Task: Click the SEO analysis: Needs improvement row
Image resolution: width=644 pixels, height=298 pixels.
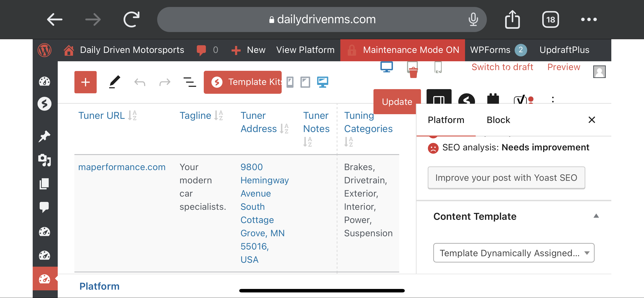Action: [508, 148]
